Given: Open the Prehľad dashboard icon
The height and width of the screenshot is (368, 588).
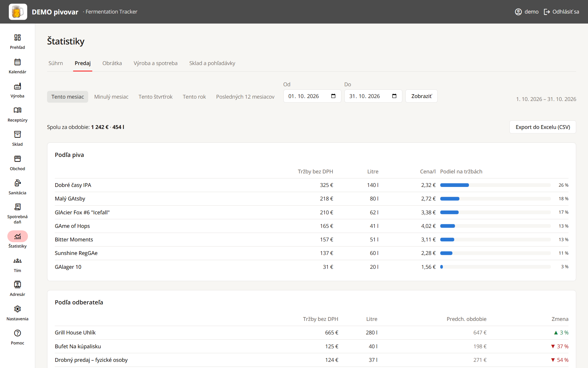Looking at the screenshot, I should pos(17,37).
